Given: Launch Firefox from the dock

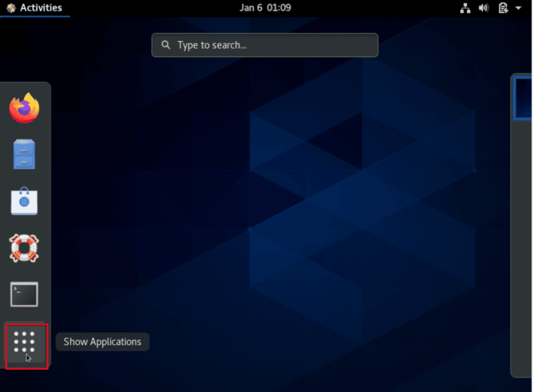Looking at the screenshot, I should (24, 108).
